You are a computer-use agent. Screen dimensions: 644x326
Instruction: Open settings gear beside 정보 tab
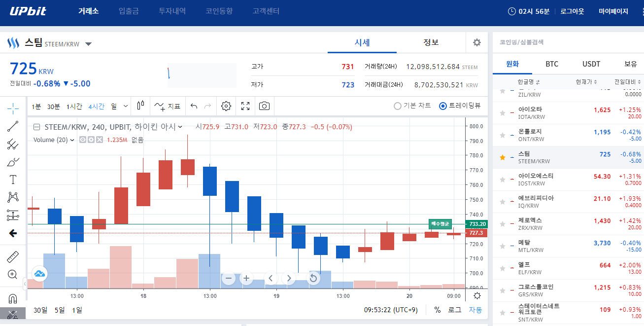click(x=476, y=42)
